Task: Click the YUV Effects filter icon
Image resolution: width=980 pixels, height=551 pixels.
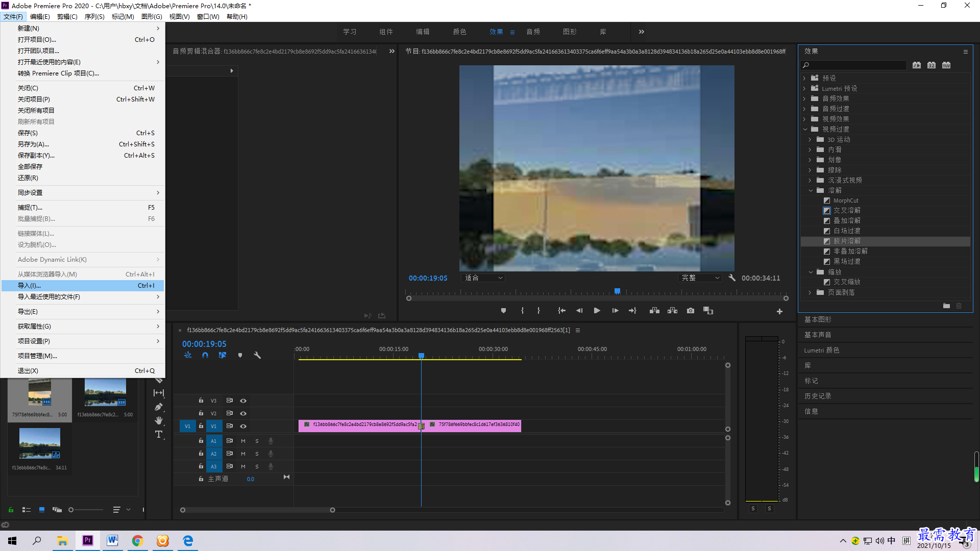Action: [x=946, y=65]
